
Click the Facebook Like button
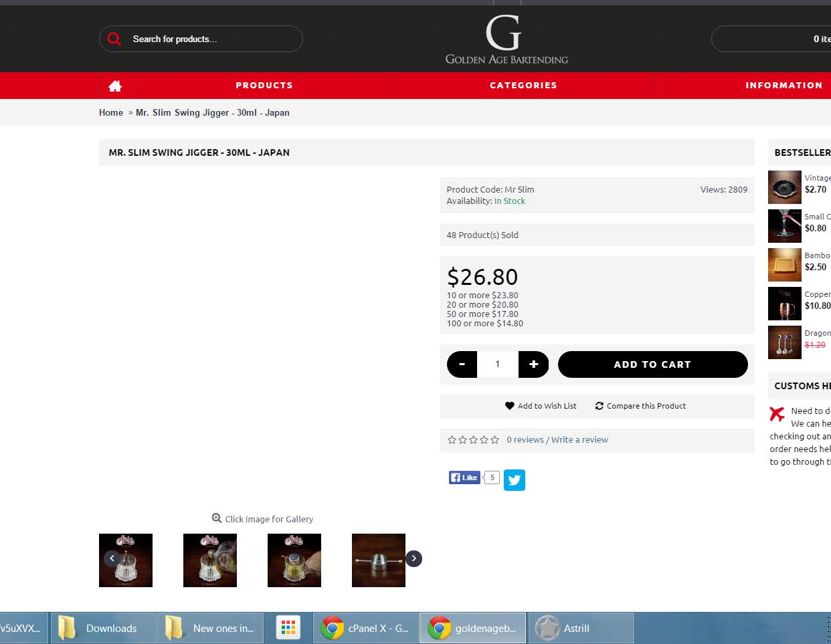pyautogui.click(x=464, y=477)
